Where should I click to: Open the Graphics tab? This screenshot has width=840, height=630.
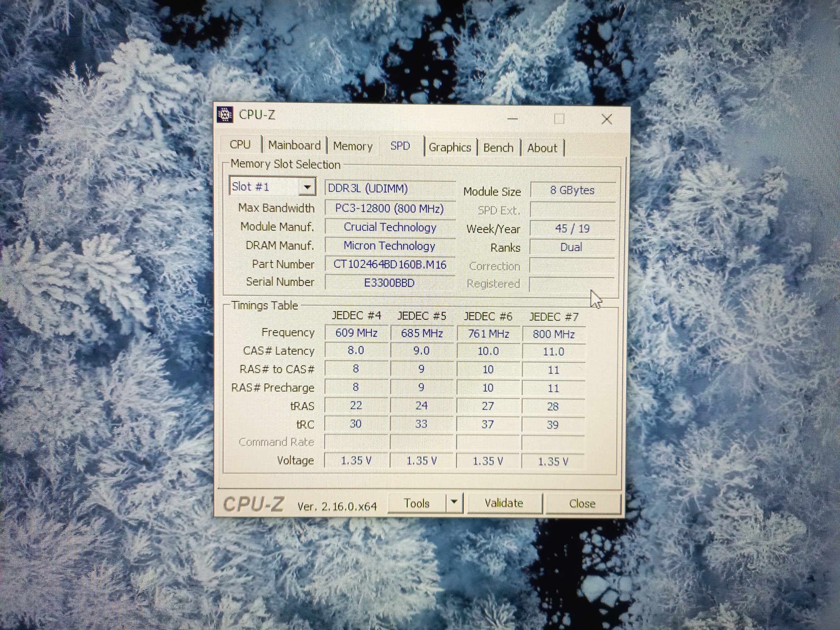[x=450, y=147]
